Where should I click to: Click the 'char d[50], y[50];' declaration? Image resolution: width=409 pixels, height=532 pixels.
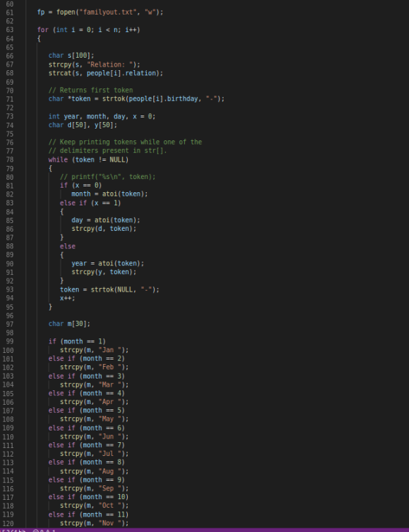(x=83, y=125)
